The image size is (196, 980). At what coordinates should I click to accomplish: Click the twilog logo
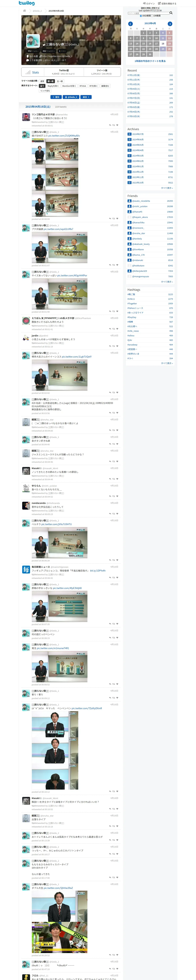(x=27, y=3)
